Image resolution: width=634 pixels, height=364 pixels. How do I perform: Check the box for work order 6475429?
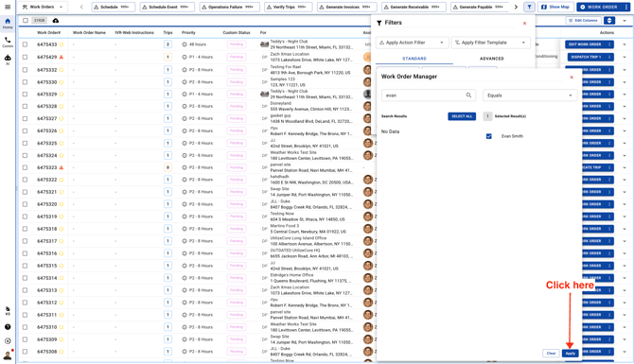point(25,57)
